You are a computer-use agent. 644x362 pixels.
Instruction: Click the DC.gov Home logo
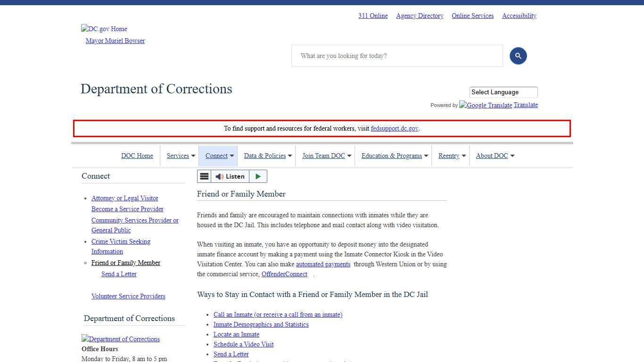click(x=104, y=29)
